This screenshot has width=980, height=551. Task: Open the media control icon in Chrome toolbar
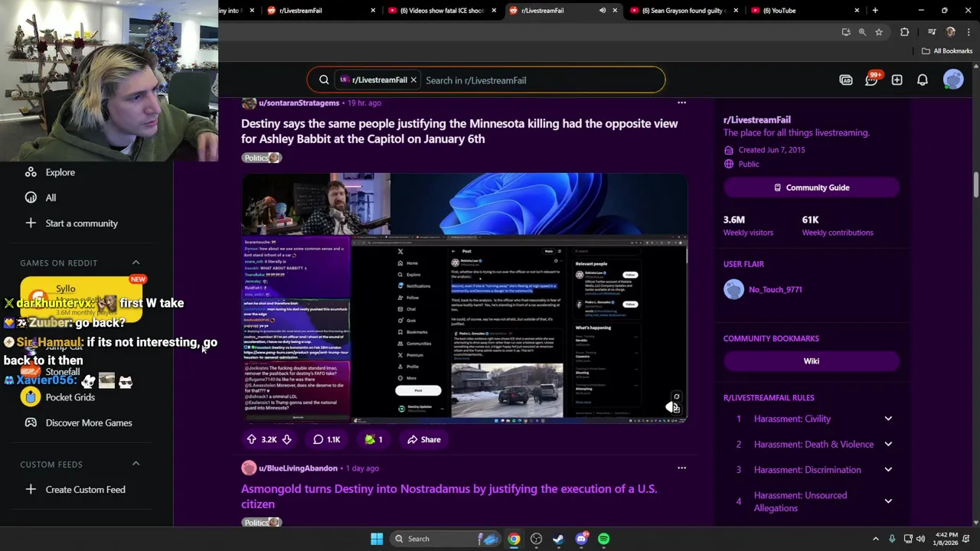tap(932, 32)
